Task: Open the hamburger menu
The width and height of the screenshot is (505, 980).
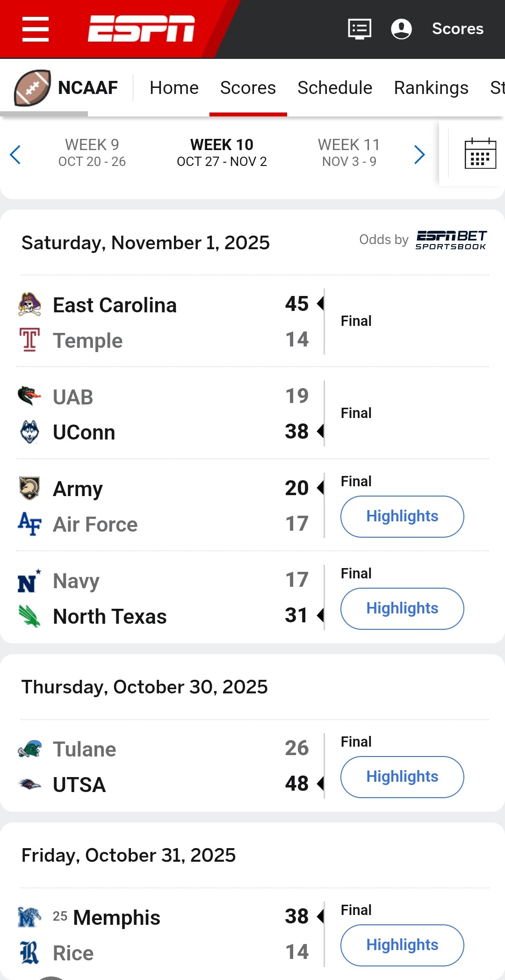Action: coord(36,29)
